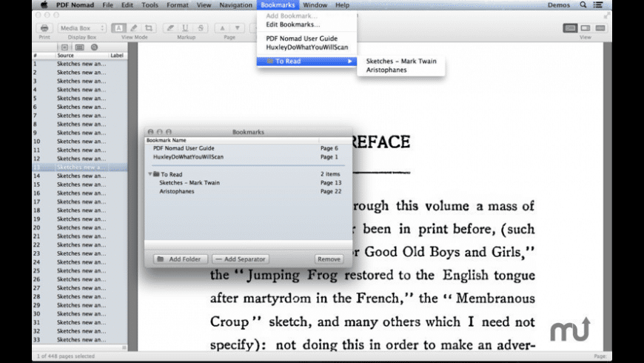Open the Help menu
The width and height of the screenshot is (644, 363).
(x=342, y=5)
